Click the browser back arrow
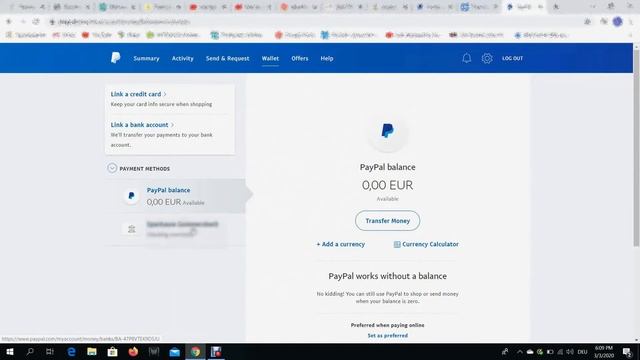The width and height of the screenshot is (640, 360). 9,21
